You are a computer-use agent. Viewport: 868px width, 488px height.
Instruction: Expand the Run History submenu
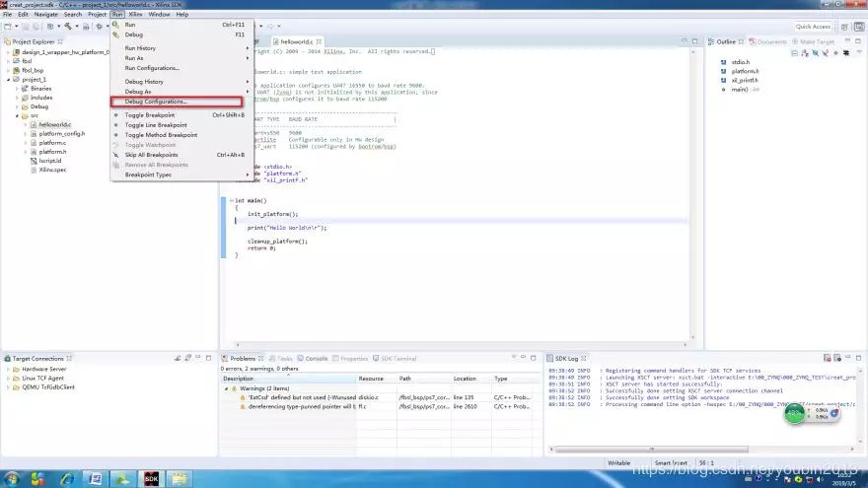[x=140, y=48]
